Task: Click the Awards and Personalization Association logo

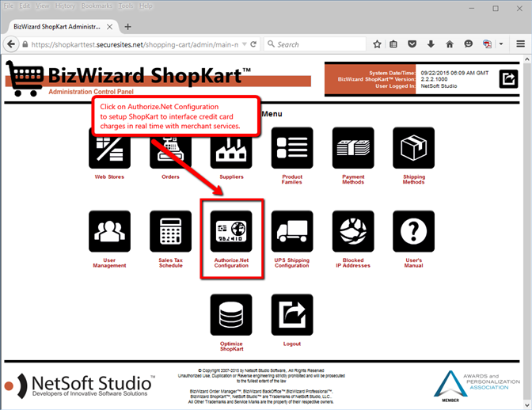Action: click(x=477, y=386)
